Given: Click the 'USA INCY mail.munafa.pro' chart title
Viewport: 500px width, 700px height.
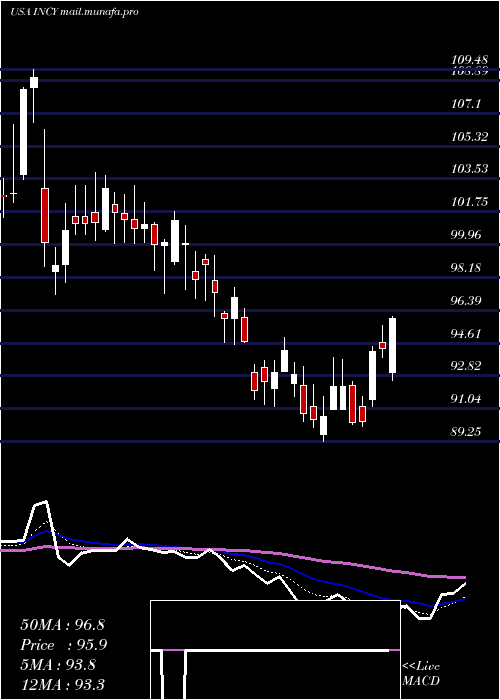Looking at the screenshot, I should point(74,12).
